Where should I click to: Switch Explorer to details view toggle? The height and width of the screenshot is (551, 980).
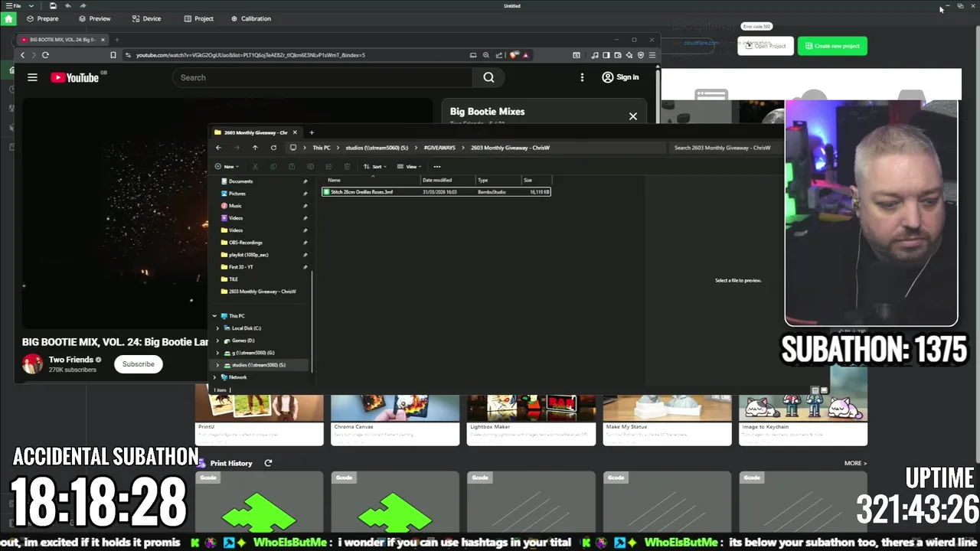(x=815, y=390)
